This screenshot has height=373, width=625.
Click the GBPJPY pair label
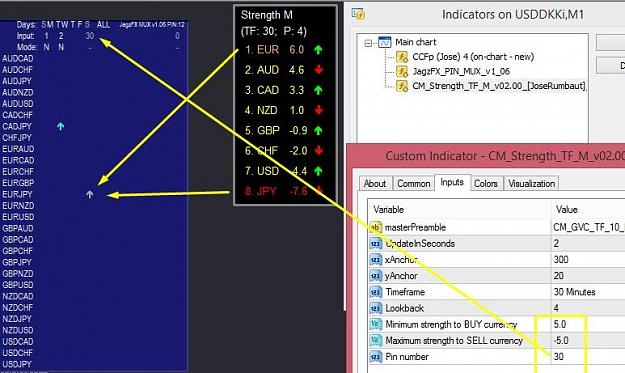click(17, 263)
